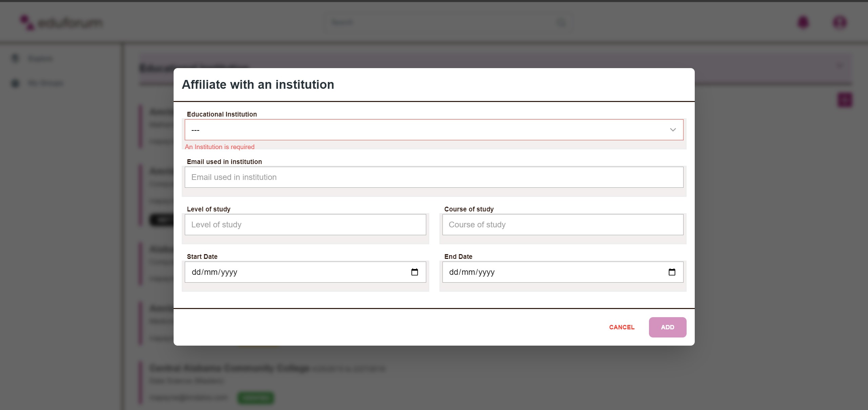Collapse the Educational Institution section header chevron
Viewport: 868px width, 410px height.
(x=840, y=66)
